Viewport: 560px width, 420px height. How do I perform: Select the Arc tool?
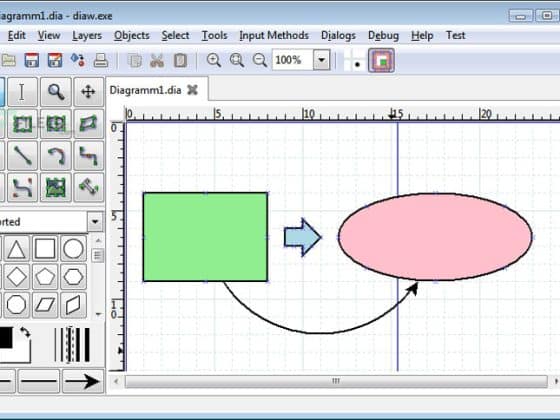click(56, 156)
